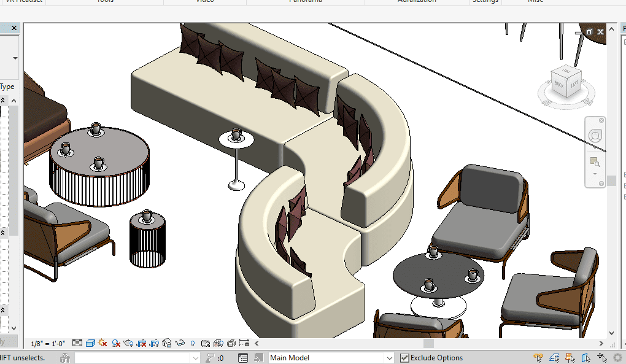Open the Detail Level icon
626x364 pixels.
[77, 343]
